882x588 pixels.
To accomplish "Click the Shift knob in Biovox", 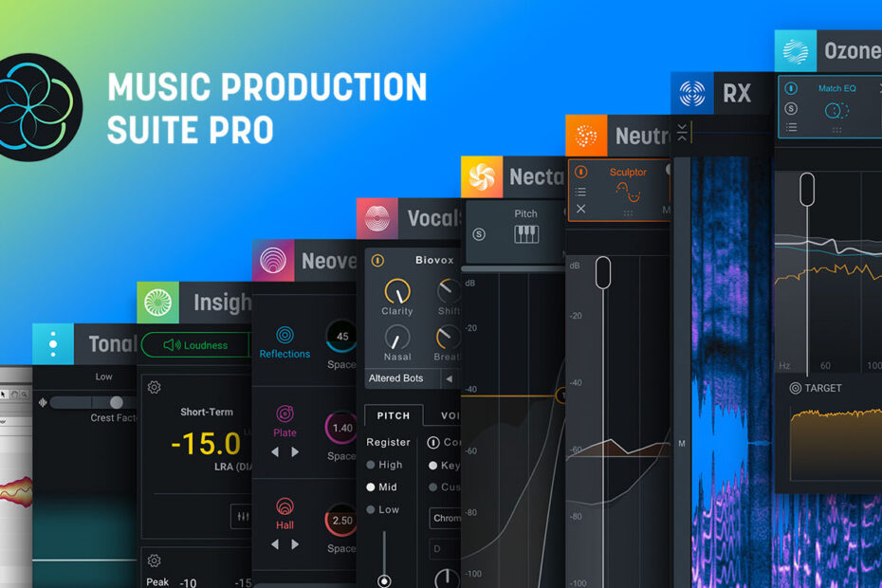I will [x=449, y=291].
